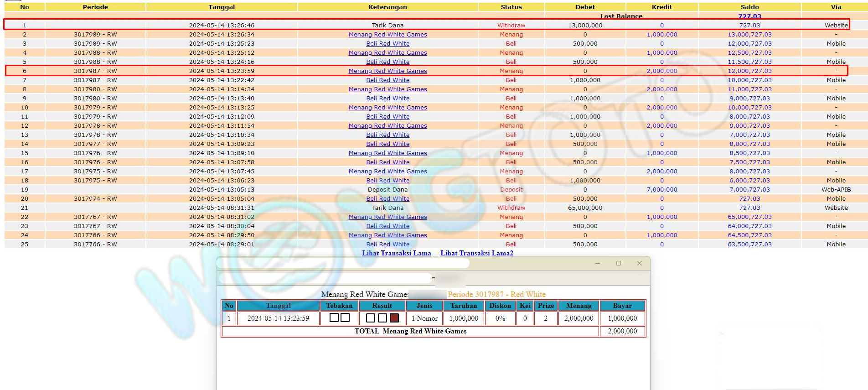
Task: Click the Tanggal header in popup table
Action: pos(278,306)
